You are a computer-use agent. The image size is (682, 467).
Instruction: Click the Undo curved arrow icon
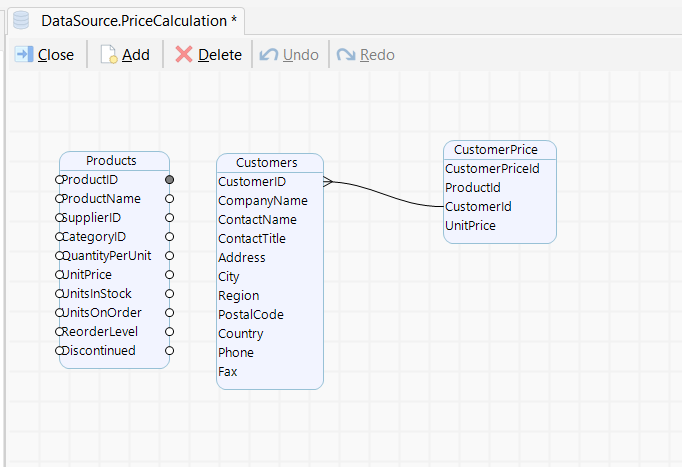269,55
